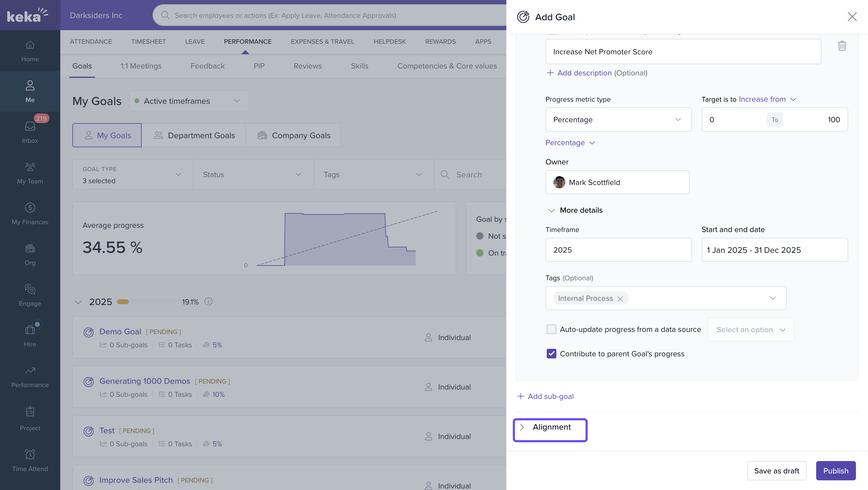Open the Increase from target dropdown
868x490 pixels.
pos(767,99)
